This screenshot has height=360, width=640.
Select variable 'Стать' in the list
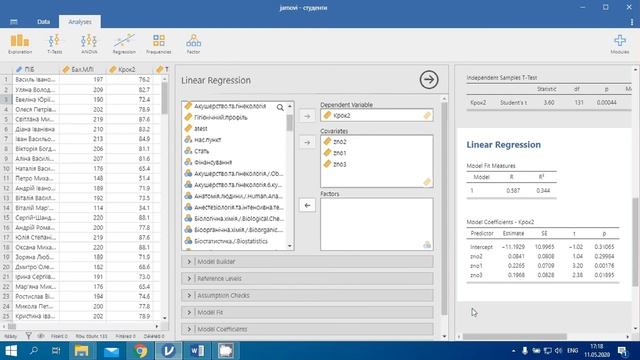[x=202, y=151]
